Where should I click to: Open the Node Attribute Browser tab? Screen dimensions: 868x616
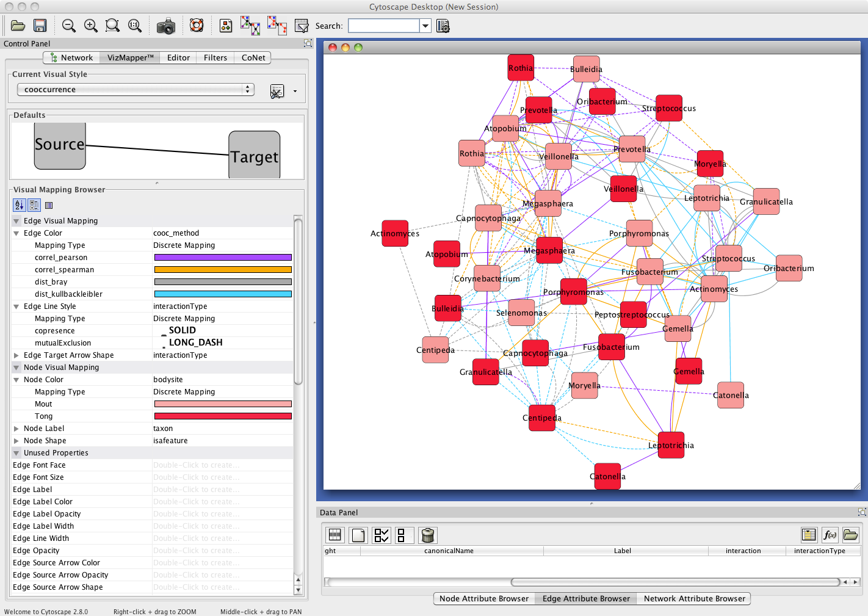(x=483, y=598)
